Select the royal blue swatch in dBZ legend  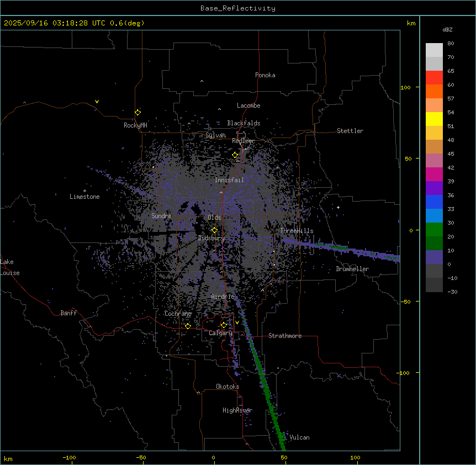[x=434, y=202]
